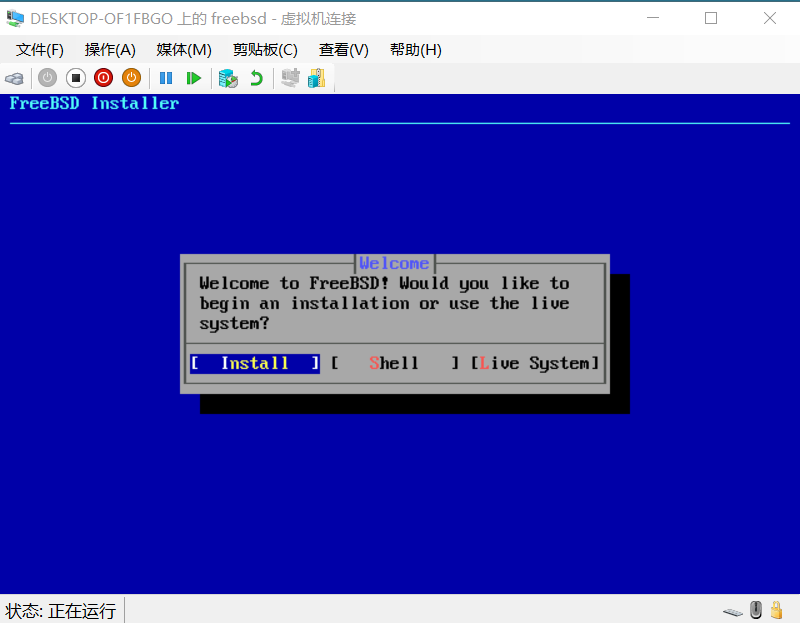Click the grey Start power icon
The height and width of the screenshot is (623, 801).
pyautogui.click(x=48, y=78)
